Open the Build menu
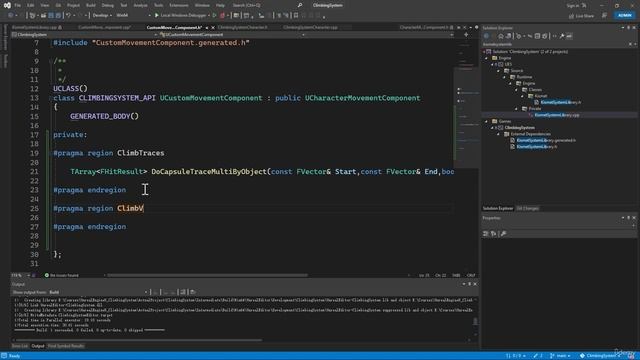The image size is (640, 360). pos(91,5)
